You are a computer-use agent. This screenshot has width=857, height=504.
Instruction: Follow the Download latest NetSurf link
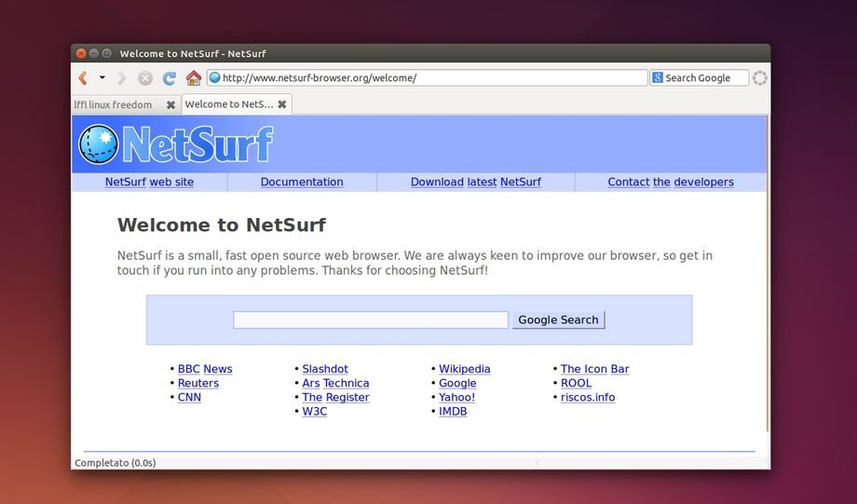point(475,183)
